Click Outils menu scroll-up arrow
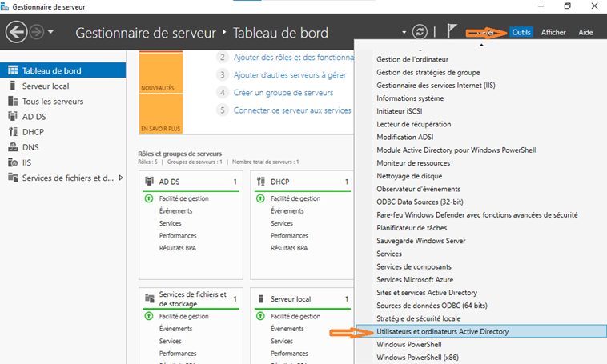 pos(481,45)
